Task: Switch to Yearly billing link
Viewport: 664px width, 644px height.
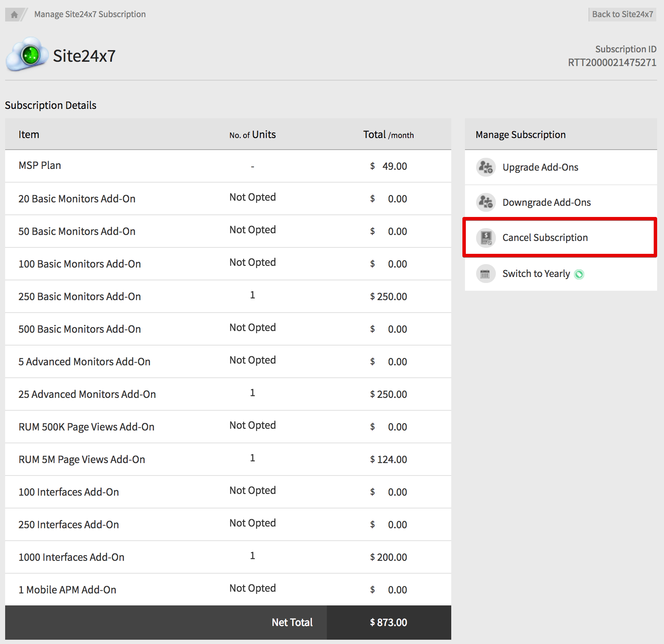Action: 536,274
